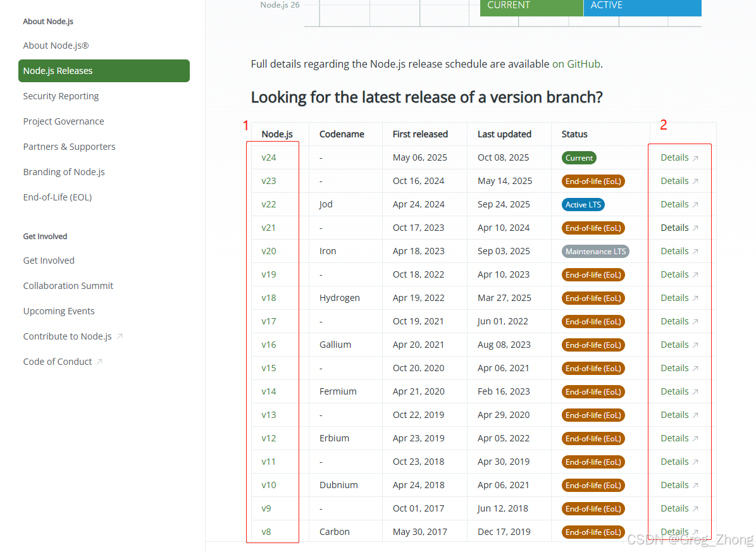This screenshot has width=756, height=552.
Task: Click the Status column header
Action: 574,134
